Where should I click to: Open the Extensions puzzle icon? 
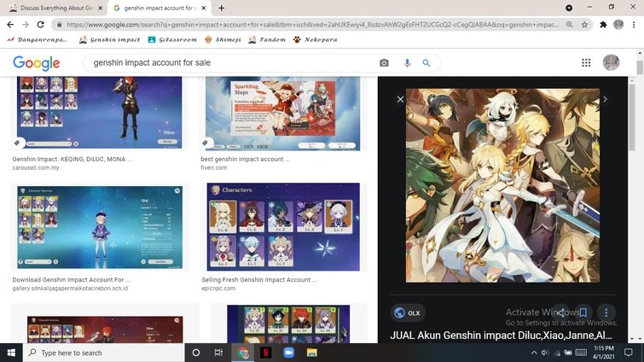click(603, 25)
